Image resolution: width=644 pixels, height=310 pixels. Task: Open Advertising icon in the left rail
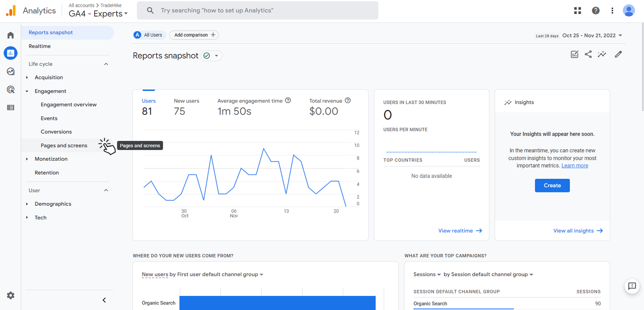point(10,89)
